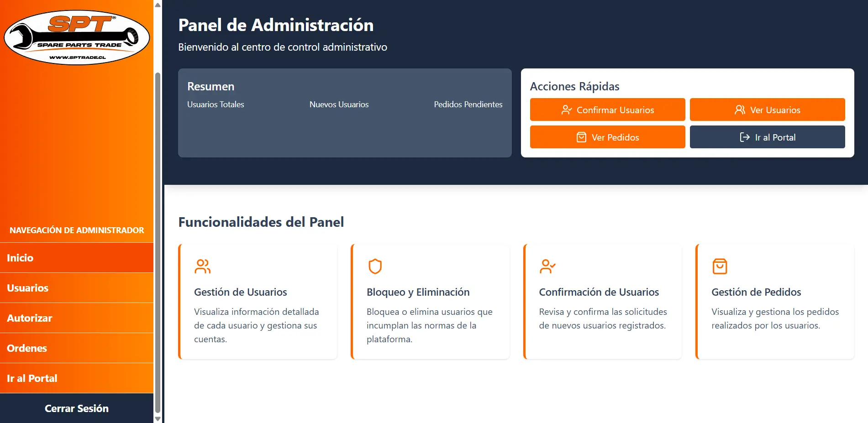The width and height of the screenshot is (868, 423).
Task: Go to Ir al Portal from the sidebar
Action: [32, 378]
